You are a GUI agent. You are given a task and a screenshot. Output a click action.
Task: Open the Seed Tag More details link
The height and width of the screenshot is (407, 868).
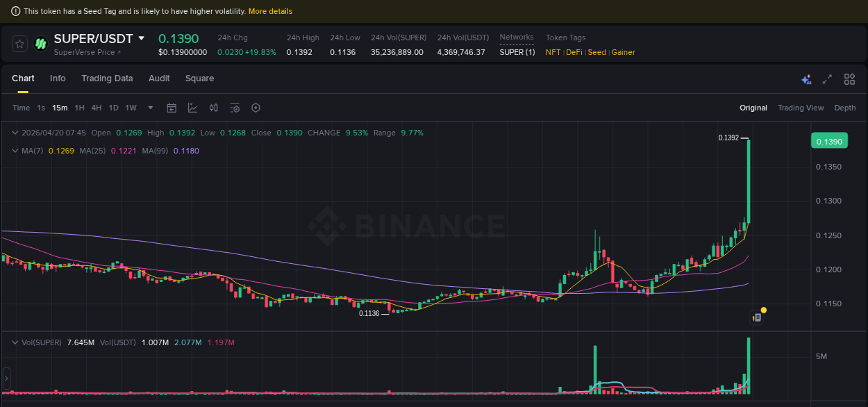[x=270, y=11]
